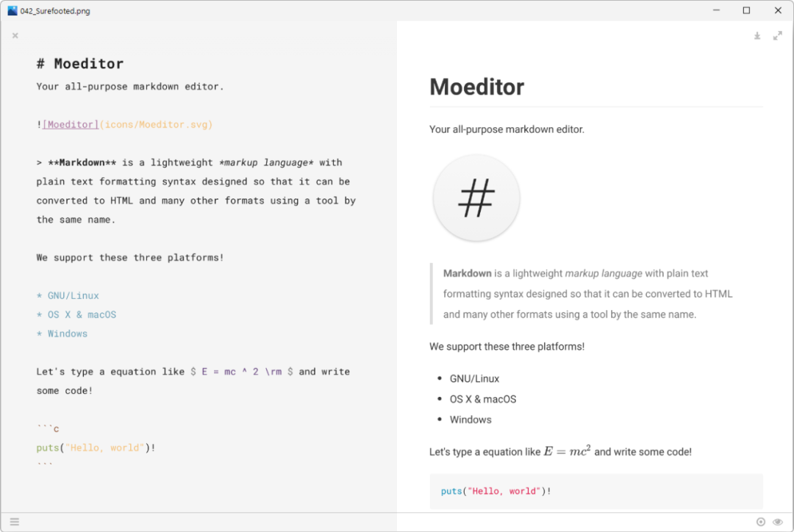
Task: Open the hamburger menu in the status bar
Action: (x=15, y=522)
